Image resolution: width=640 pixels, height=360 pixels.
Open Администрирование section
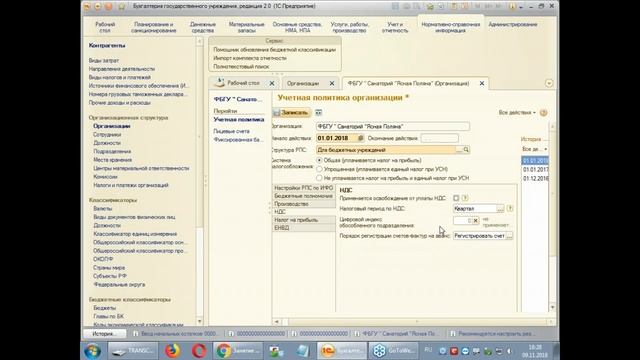pyautogui.click(x=513, y=24)
